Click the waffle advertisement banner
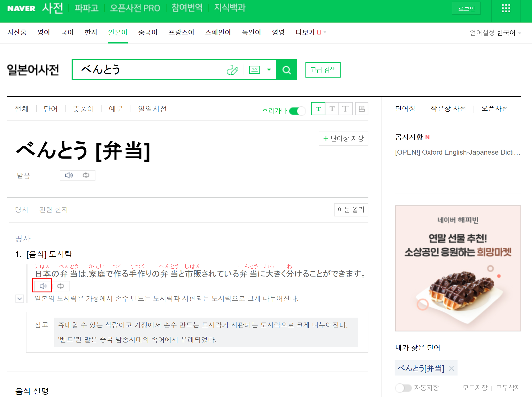Viewport: 532px width, 397px height. tap(458, 268)
